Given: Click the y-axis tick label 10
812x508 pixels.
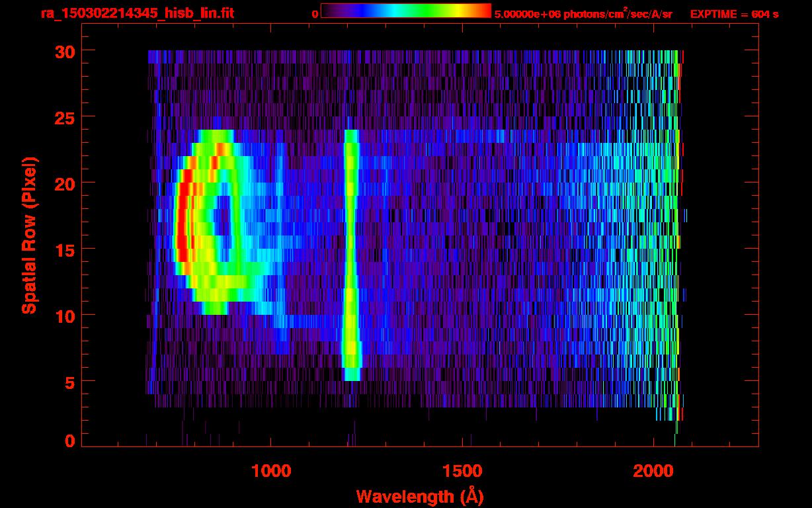Looking at the screenshot, I should coord(65,316).
